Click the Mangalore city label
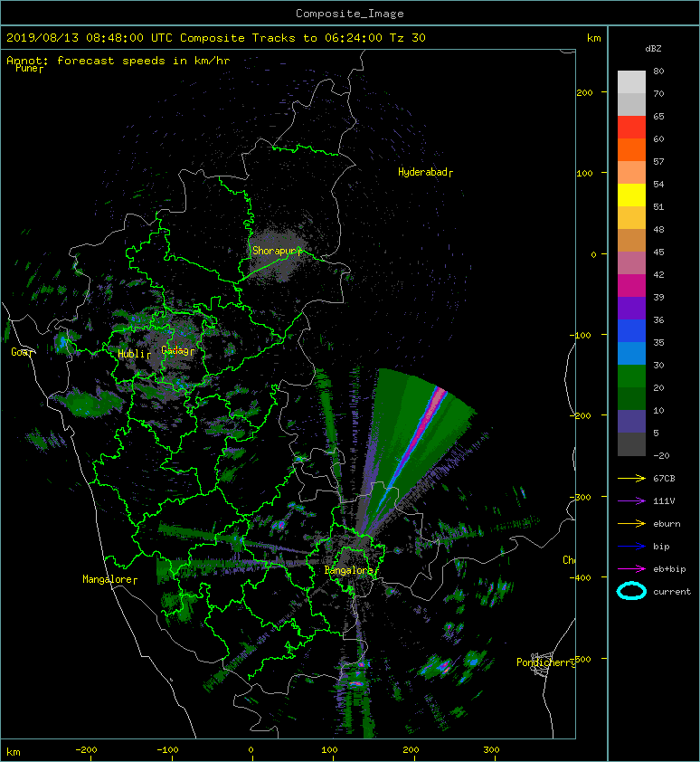 [x=109, y=579]
